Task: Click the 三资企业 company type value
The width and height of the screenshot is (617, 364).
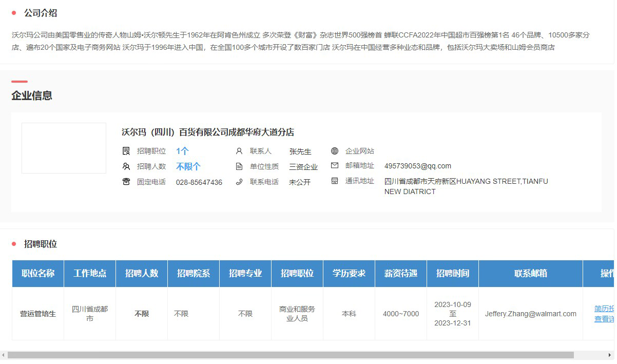Action: point(303,167)
